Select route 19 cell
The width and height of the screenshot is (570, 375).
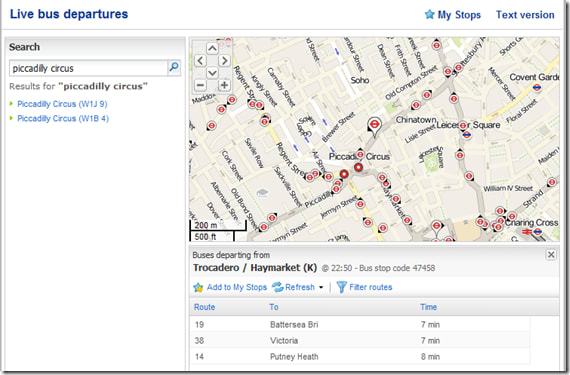199,324
